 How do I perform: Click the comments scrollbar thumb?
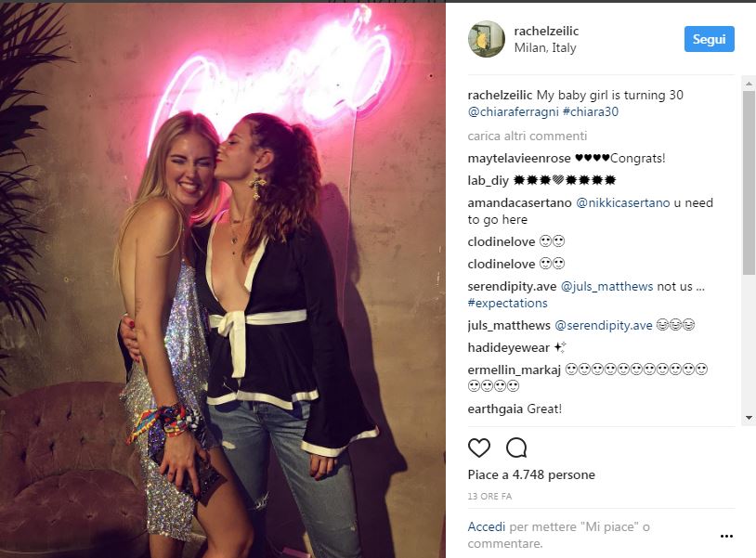[x=749, y=183]
